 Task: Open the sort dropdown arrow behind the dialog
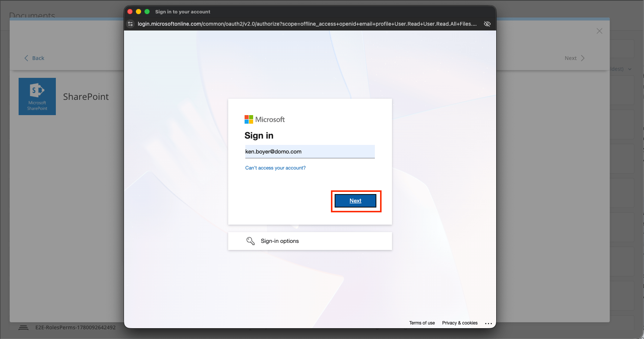(x=630, y=69)
